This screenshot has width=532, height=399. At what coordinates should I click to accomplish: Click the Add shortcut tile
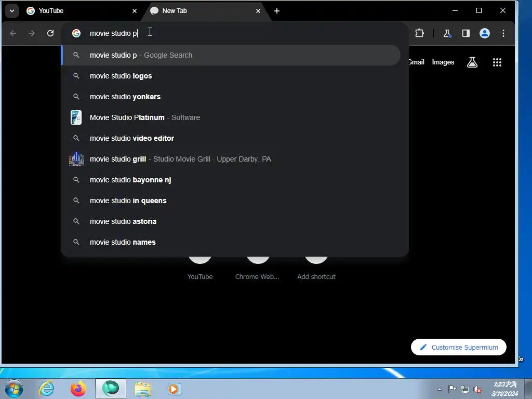pos(316,268)
